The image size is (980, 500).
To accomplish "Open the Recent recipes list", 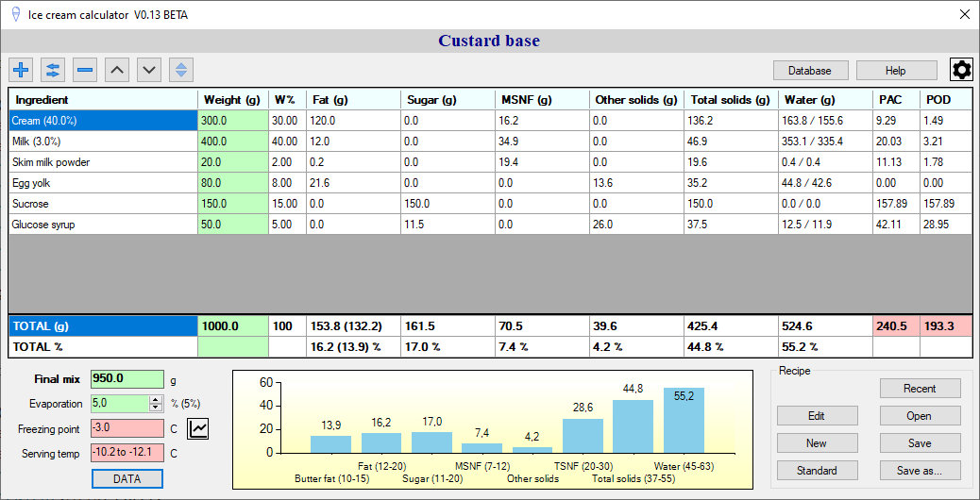I will coord(920,389).
